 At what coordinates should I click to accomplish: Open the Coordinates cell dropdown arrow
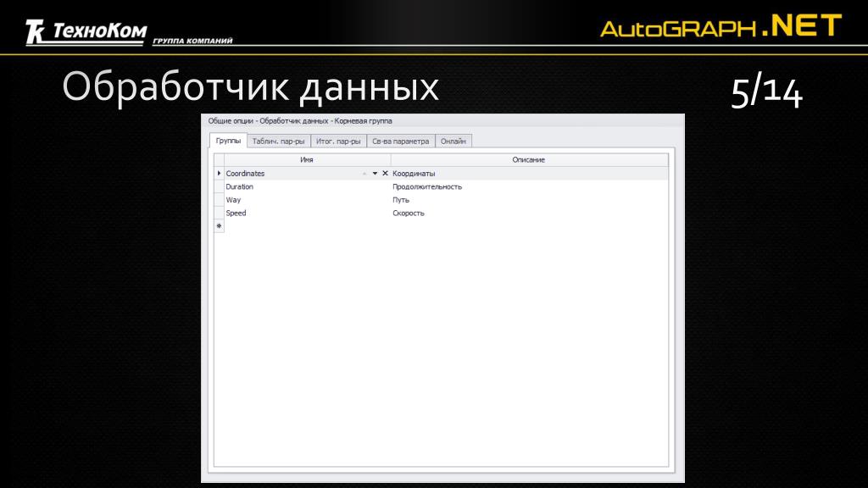tap(375, 173)
